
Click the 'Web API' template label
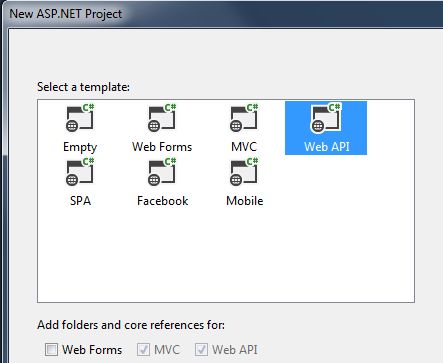pyautogui.click(x=327, y=147)
